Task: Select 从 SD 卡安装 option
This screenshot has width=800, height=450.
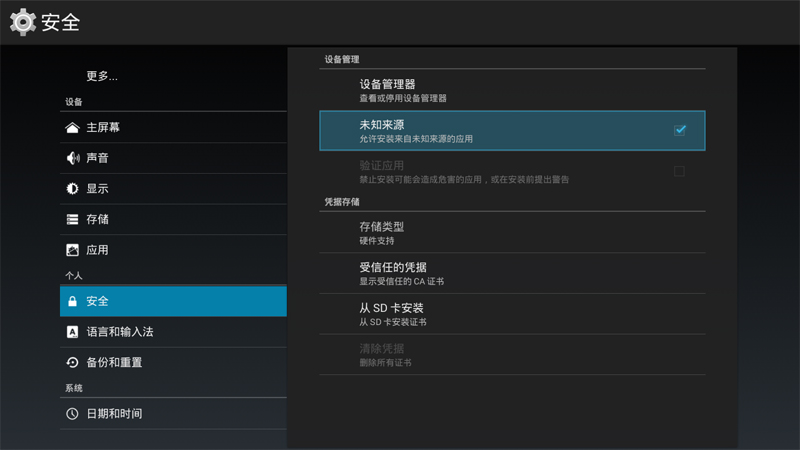Action: 512,314
